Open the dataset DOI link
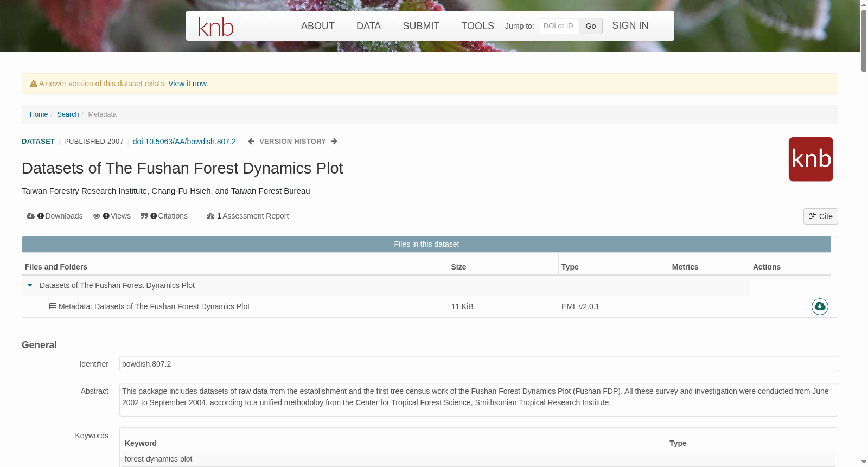This screenshot has width=868, height=467. (184, 142)
